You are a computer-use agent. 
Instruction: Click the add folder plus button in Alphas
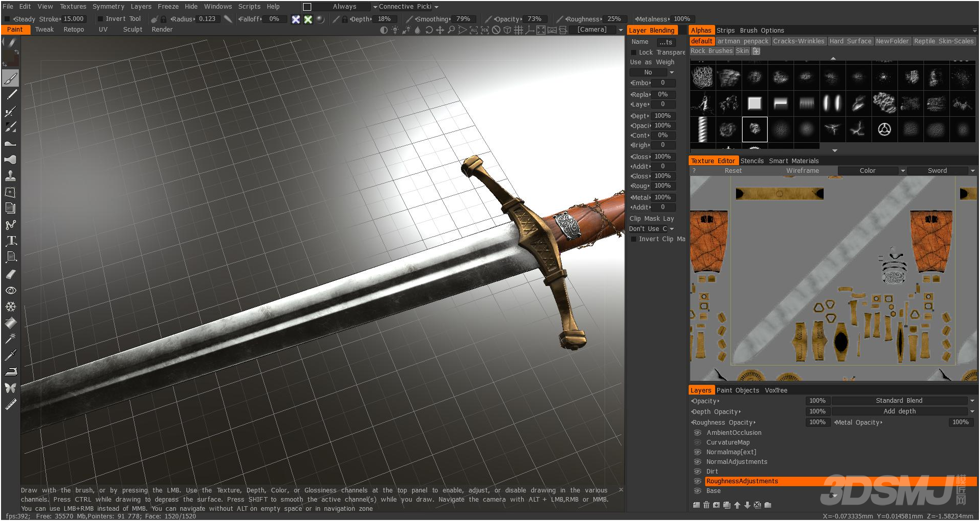click(756, 51)
